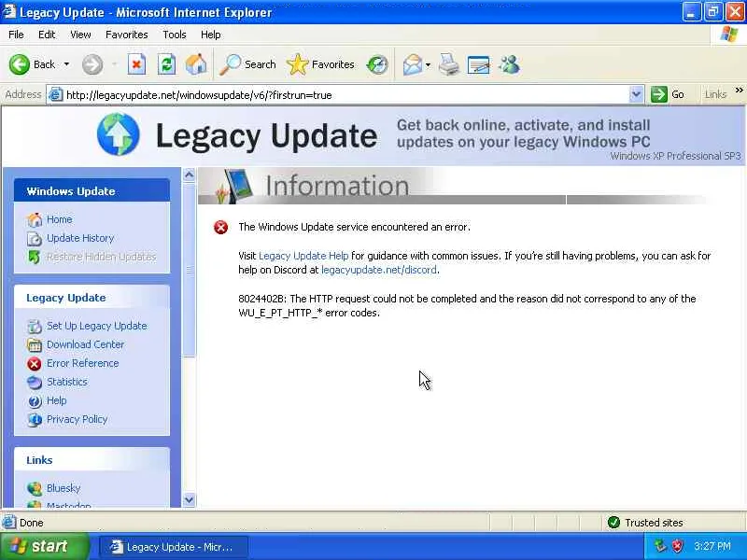Select the Legacy Update taskbar button
Viewport: 747px width, 560px height.
tap(174, 547)
